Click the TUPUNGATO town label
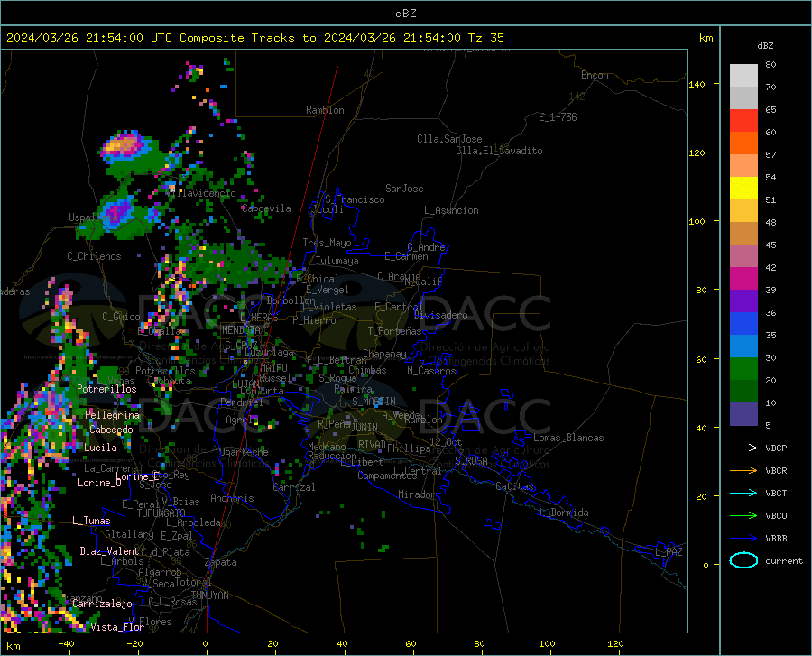Viewport: 812px width, 656px height. pyautogui.click(x=161, y=513)
